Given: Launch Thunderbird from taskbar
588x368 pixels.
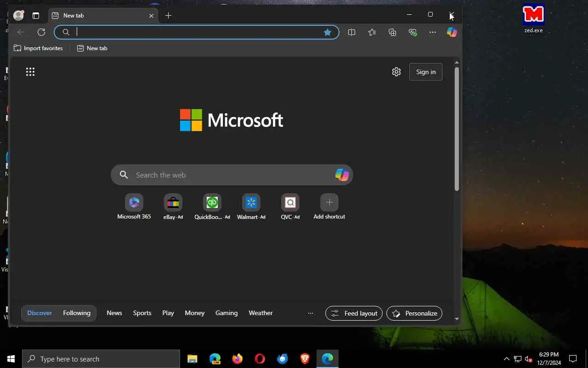Looking at the screenshot, I should pyautogui.click(x=282, y=359).
